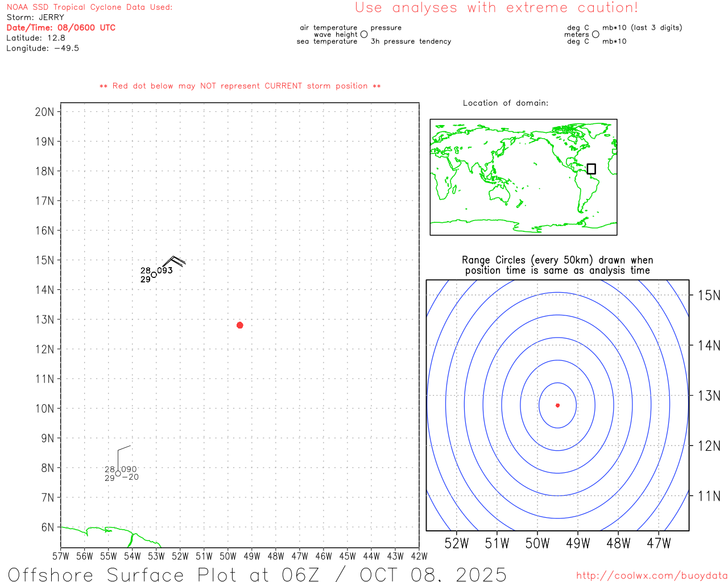Click the 'air temperature' legend label
Screen dimensions: 728x582
coord(329,28)
